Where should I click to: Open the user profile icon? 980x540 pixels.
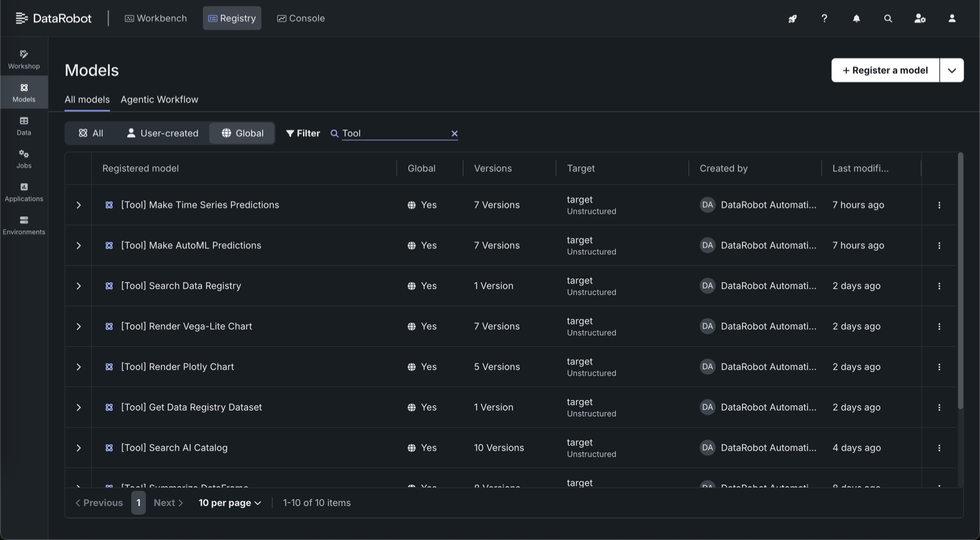[x=952, y=19]
